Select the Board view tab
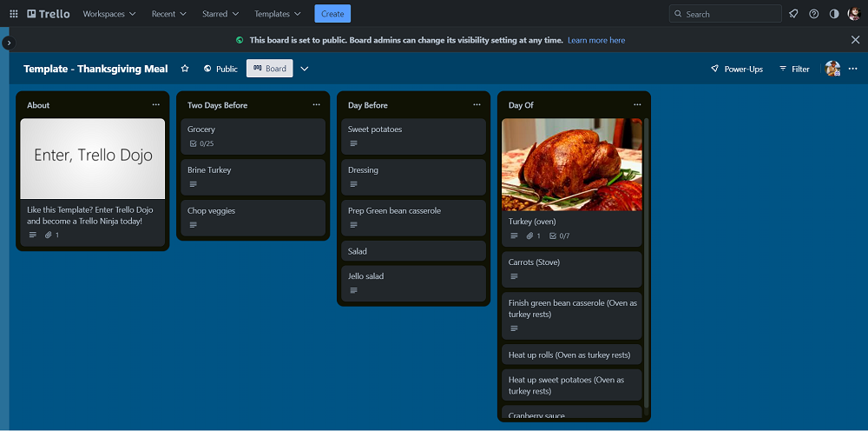The height and width of the screenshot is (431, 868). coord(269,69)
